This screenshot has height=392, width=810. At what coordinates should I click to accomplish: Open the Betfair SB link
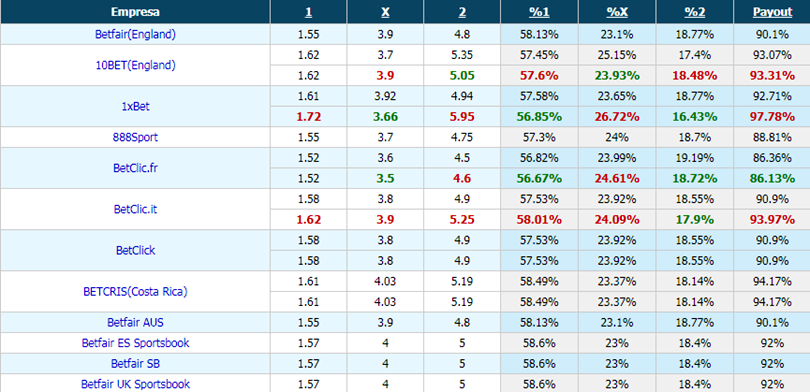coord(135,364)
